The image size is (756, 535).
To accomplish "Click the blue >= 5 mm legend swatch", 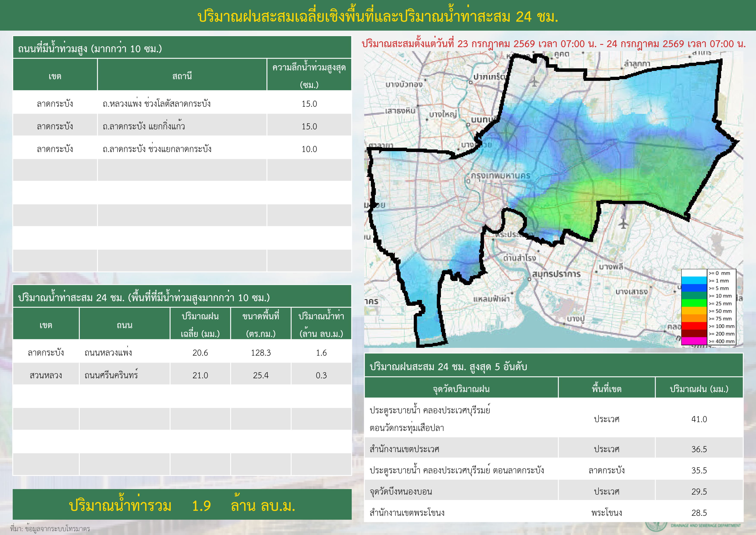I will pyautogui.click(x=694, y=288).
